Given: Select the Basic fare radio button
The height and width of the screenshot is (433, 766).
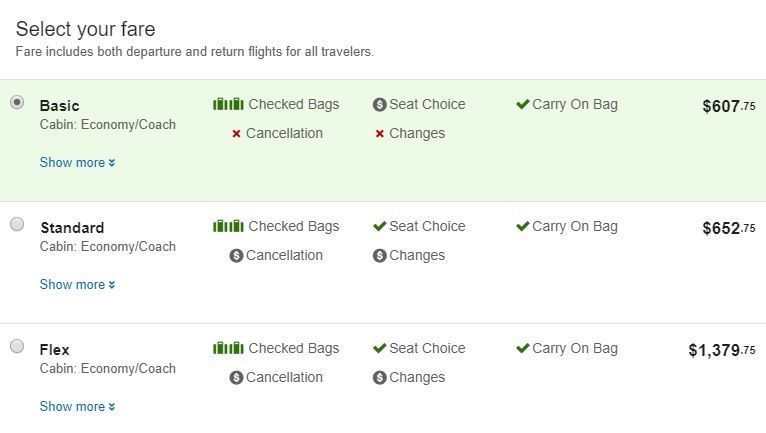Looking at the screenshot, I should coord(17,102).
